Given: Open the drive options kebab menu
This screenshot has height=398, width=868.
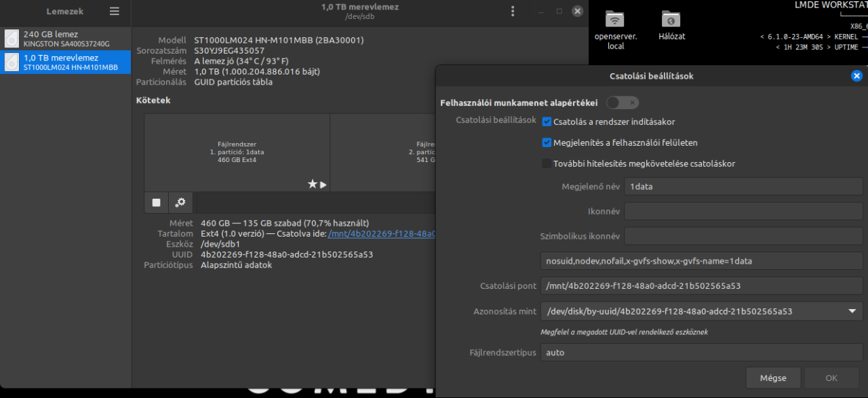Looking at the screenshot, I should 513,12.
